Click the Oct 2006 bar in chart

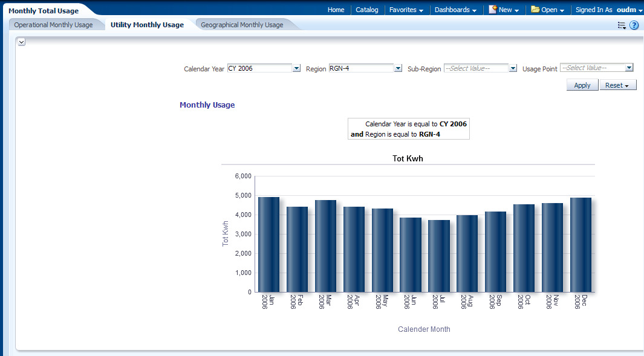tap(524, 248)
